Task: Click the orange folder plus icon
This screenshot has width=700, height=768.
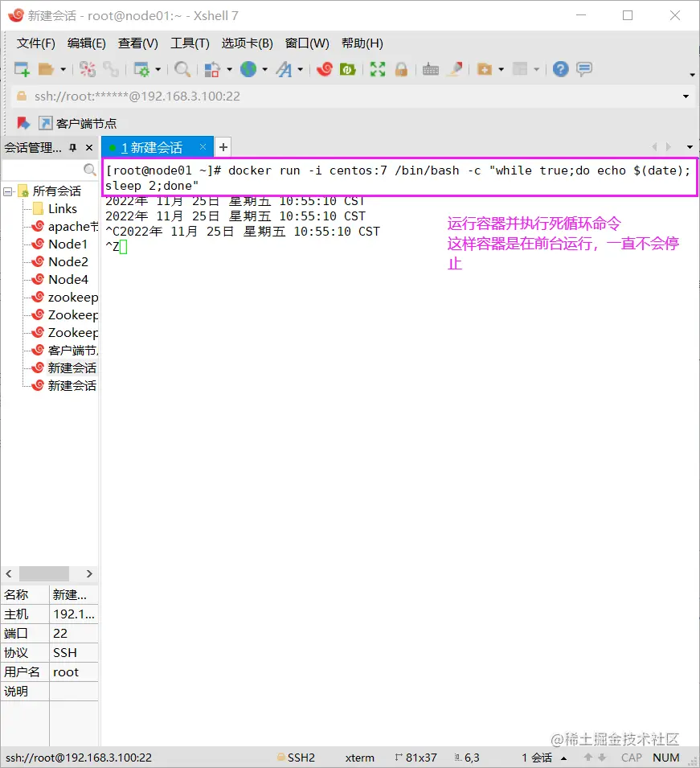Action: [485, 69]
